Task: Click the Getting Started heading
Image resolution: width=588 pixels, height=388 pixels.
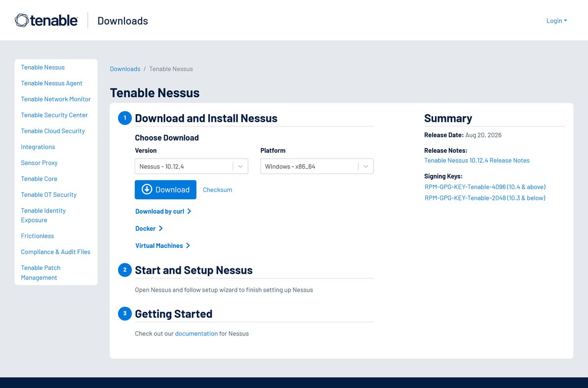Action: (x=173, y=314)
